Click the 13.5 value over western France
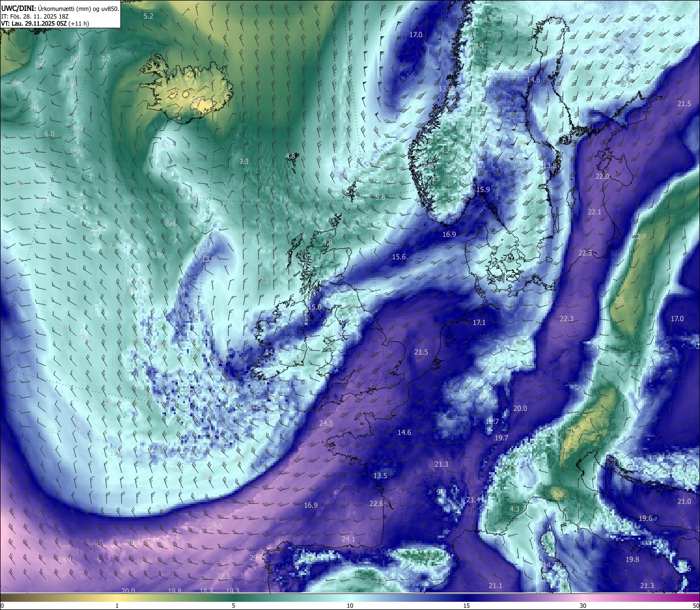The height and width of the screenshot is (610, 700). pos(380,475)
